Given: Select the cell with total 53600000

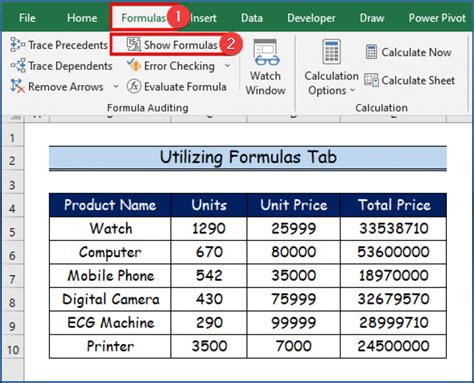Looking at the screenshot, I should click(394, 252).
